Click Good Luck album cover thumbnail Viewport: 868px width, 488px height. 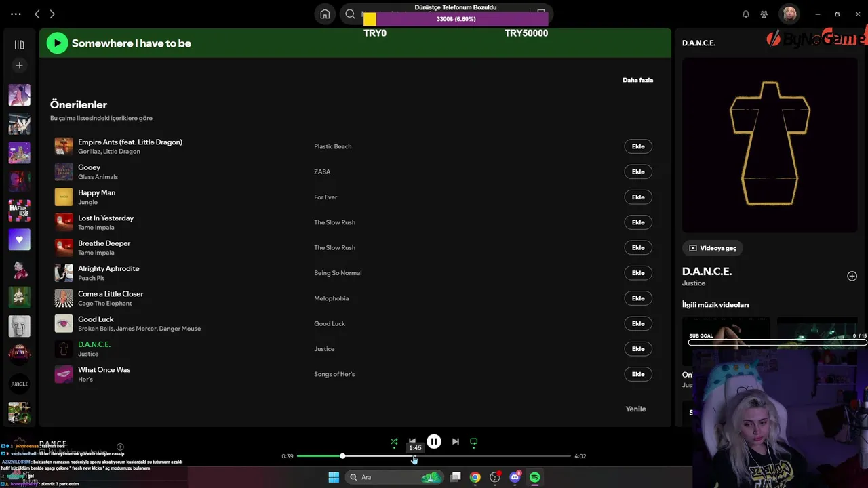(x=64, y=323)
